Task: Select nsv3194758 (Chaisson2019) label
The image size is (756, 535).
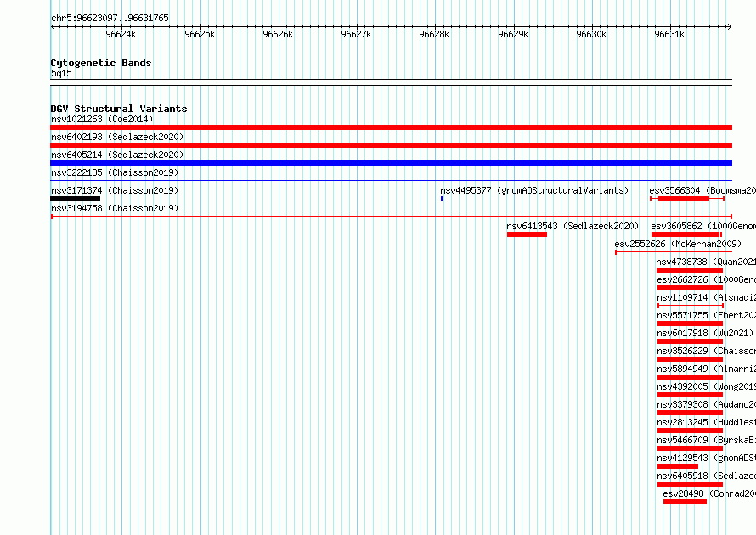Action: point(115,208)
